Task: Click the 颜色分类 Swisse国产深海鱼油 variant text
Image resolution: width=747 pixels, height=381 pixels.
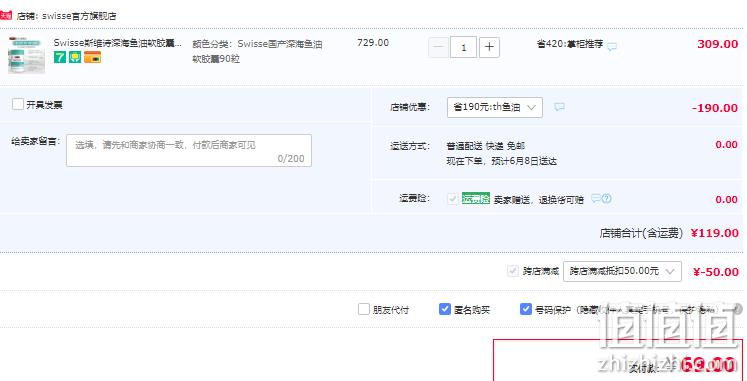Action: [x=257, y=51]
